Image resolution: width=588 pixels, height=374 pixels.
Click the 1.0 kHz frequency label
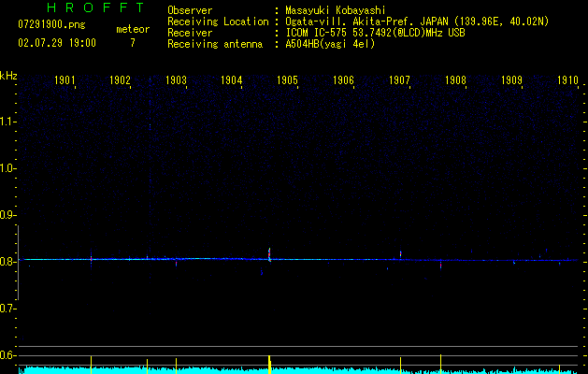(x=7, y=168)
